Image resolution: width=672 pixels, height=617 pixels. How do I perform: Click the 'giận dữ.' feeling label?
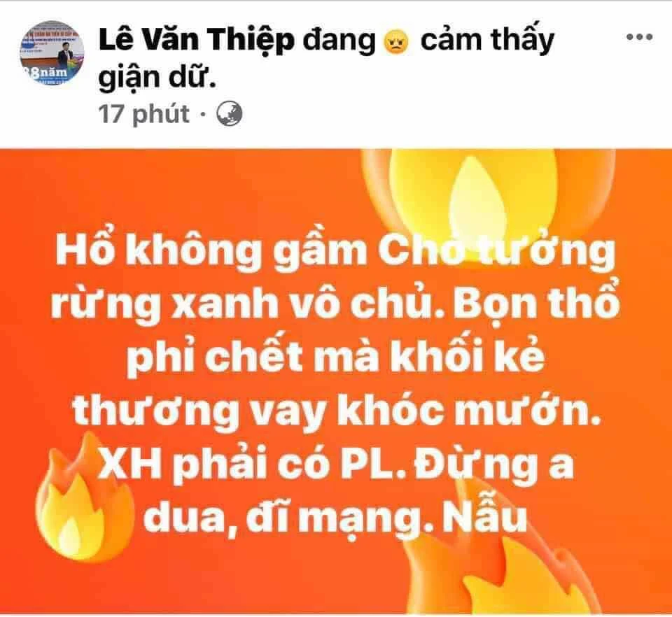[156, 78]
